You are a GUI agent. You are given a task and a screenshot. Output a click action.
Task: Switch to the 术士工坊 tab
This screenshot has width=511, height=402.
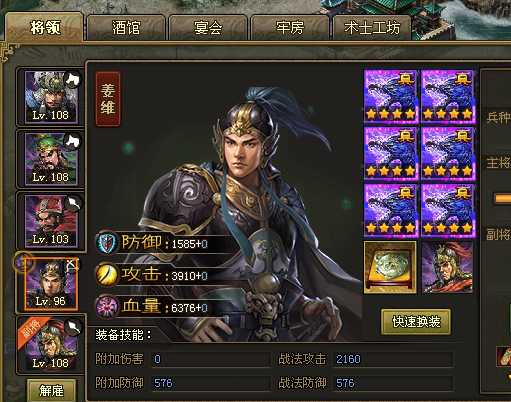372,28
